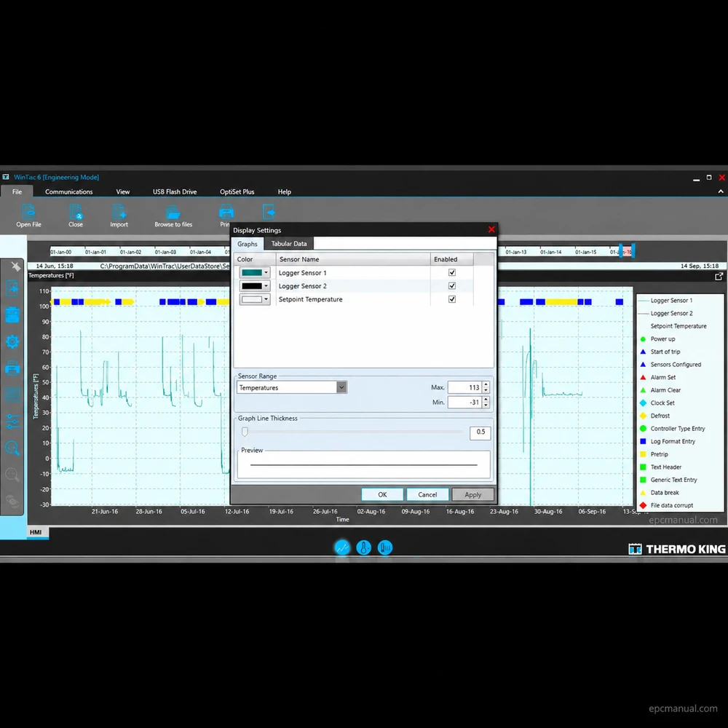Click the Max field showing 113
Viewport: 728px width, 728px height.
pyautogui.click(x=464, y=387)
